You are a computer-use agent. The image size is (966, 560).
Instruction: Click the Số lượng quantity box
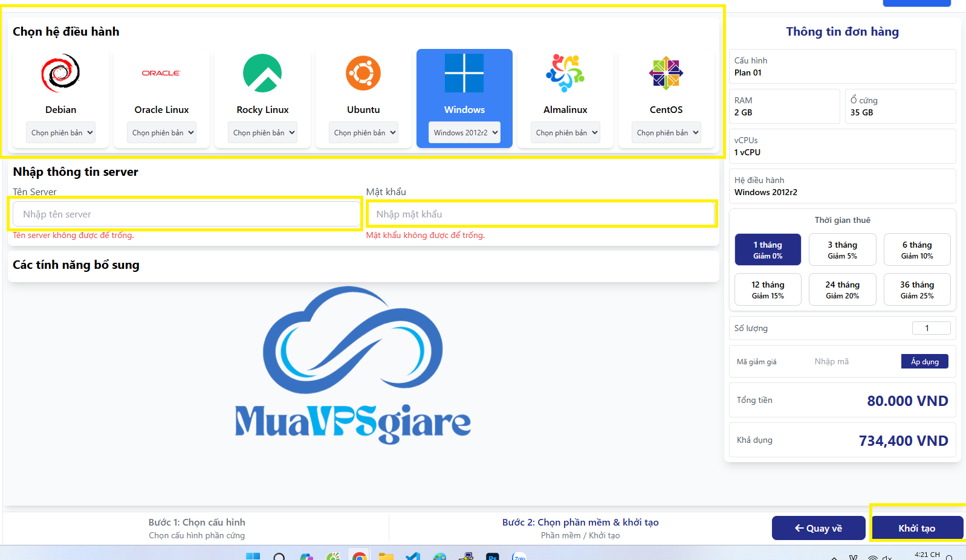pos(931,328)
